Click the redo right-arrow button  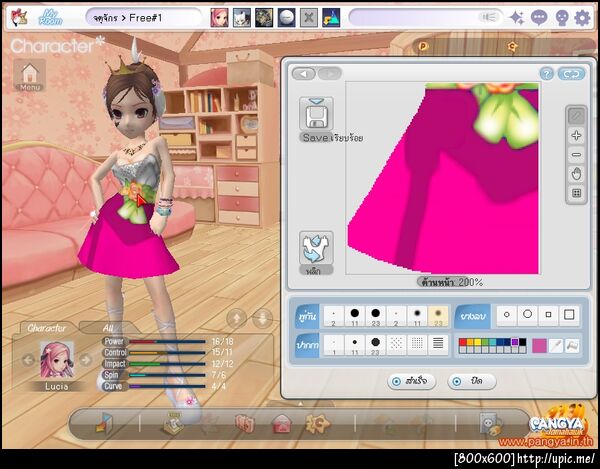(329, 73)
